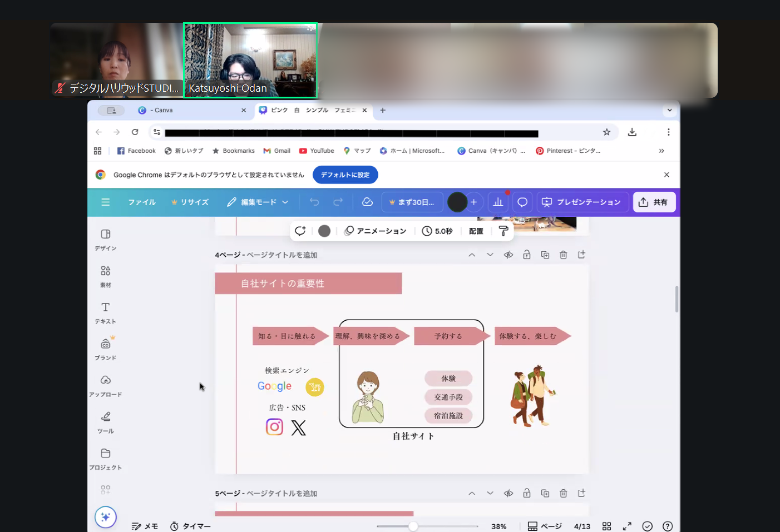Open the Chrome tab search dropdown arrow
This screenshot has width=780, height=532.
(x=669, y=110)
